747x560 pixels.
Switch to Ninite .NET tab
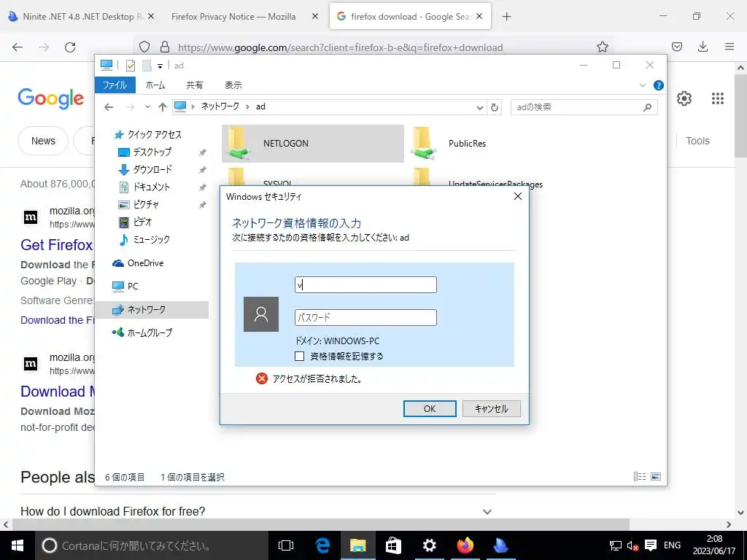(x=77, y=17)
